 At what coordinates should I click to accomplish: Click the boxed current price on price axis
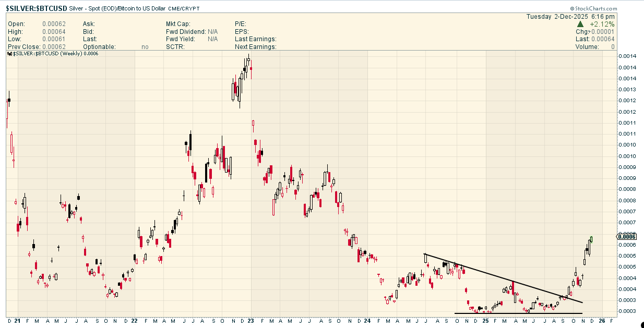pos(626,237)
